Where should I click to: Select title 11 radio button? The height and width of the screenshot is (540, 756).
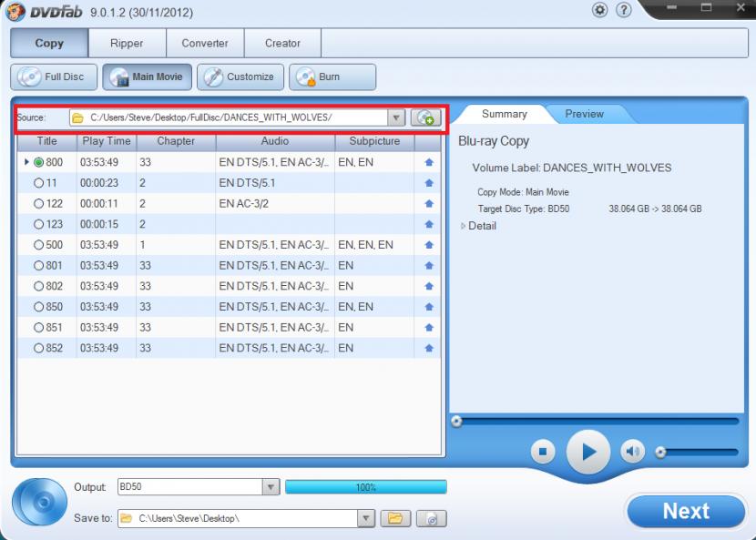(x=38, y=183)
